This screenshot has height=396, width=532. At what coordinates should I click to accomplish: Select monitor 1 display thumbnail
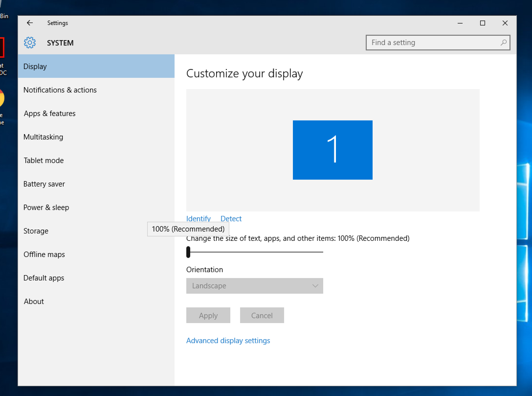coord(332,150)
